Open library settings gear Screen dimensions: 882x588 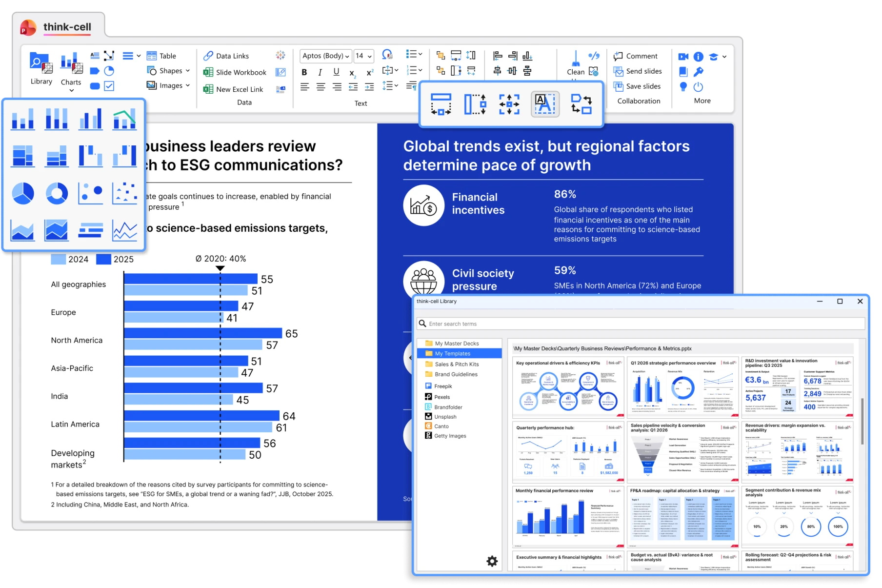492,561
